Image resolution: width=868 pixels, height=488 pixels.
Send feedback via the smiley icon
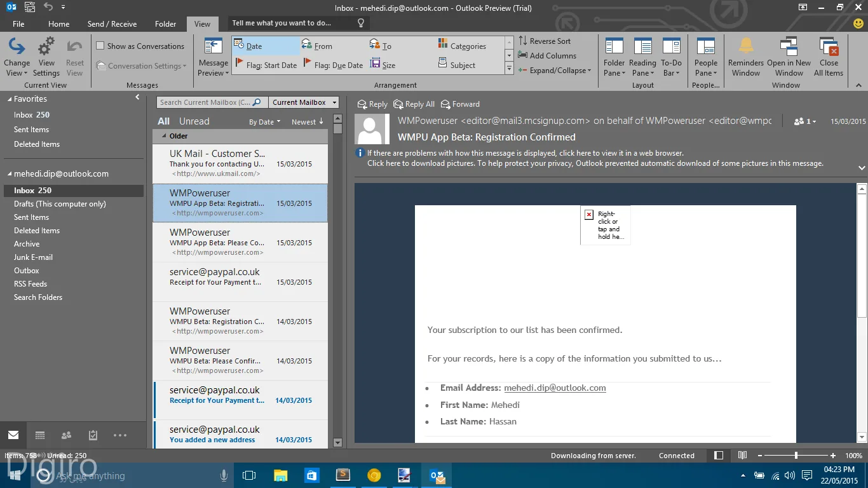(x=858, y=23)
